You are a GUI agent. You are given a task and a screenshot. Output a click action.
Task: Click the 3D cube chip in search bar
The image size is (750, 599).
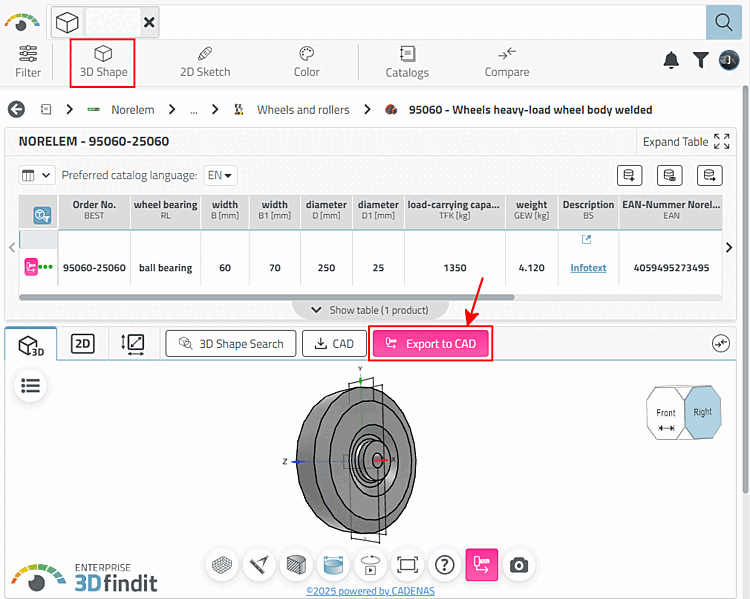(67, 22)
